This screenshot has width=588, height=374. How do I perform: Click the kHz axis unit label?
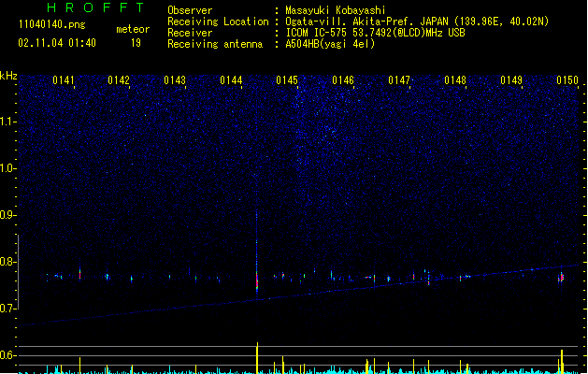click(x=8, y=76)
